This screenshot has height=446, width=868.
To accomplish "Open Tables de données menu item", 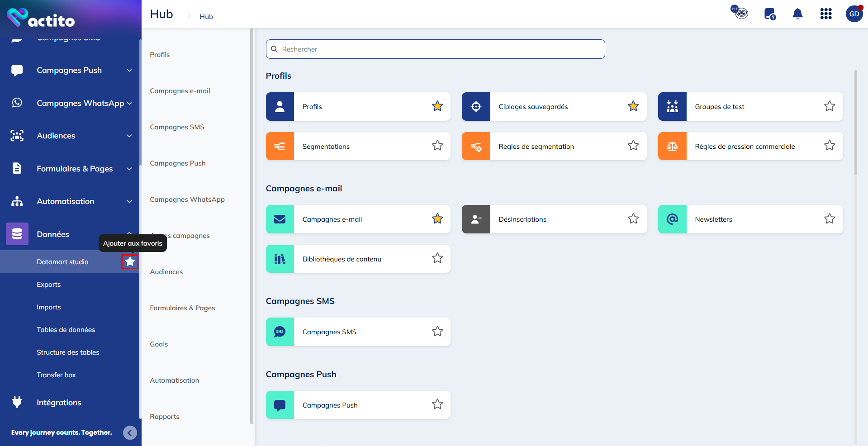I will tap(66, 330).
